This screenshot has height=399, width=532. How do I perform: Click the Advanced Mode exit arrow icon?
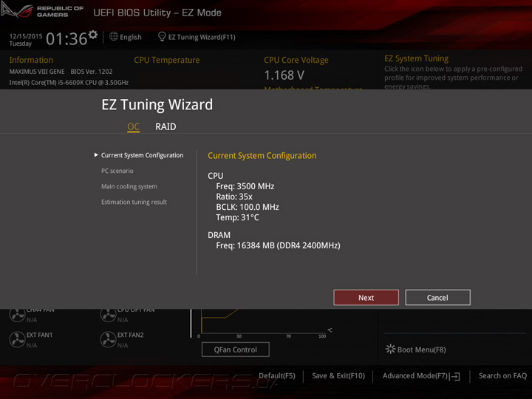coord(456,376)
